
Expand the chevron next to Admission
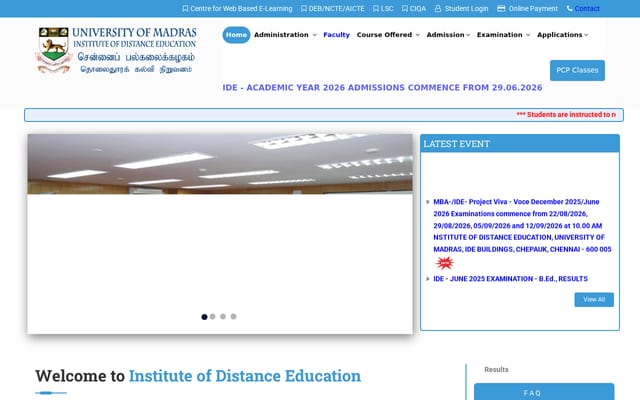[468, 35]
